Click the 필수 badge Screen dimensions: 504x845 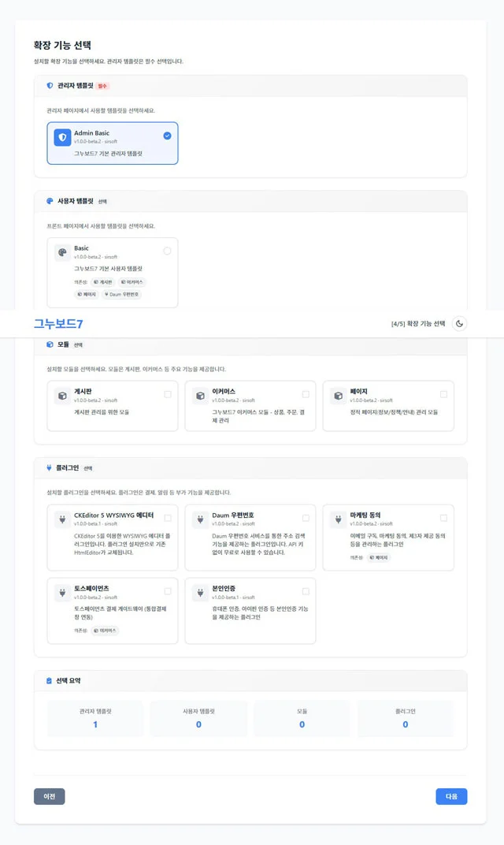point(102,86)
